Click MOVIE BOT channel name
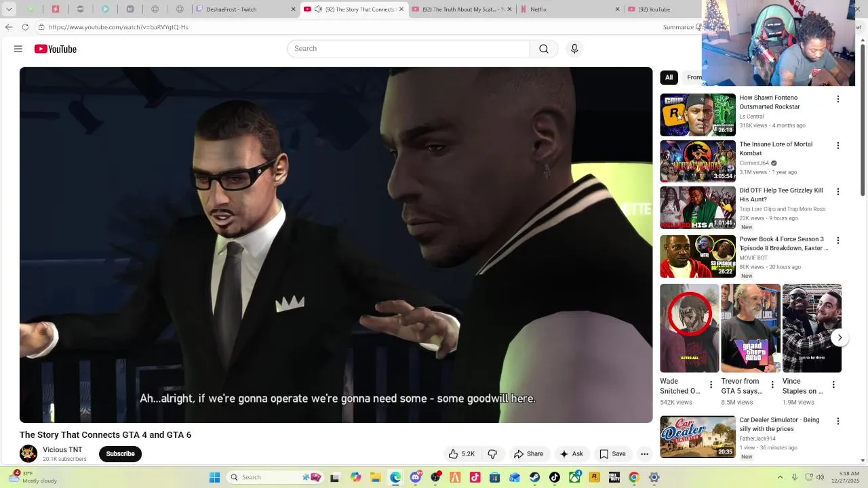868x488 pixels. coord(753,258)
